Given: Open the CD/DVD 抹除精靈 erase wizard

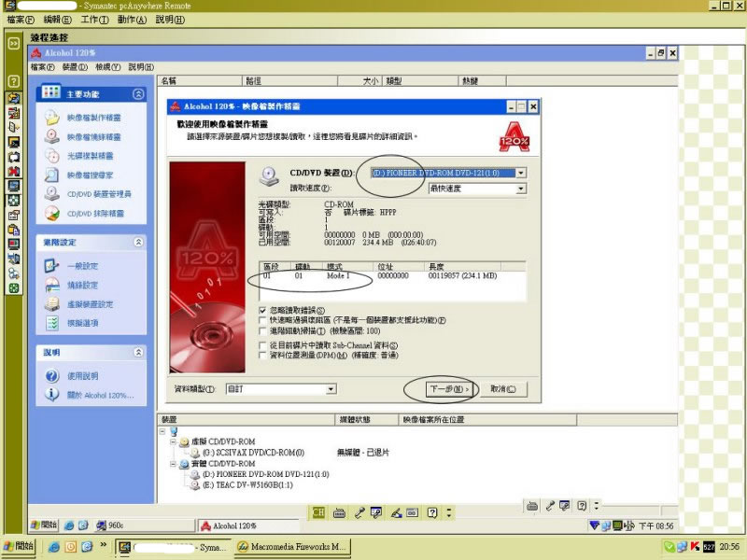Looking at the screenshot, I should pos(95,214).
